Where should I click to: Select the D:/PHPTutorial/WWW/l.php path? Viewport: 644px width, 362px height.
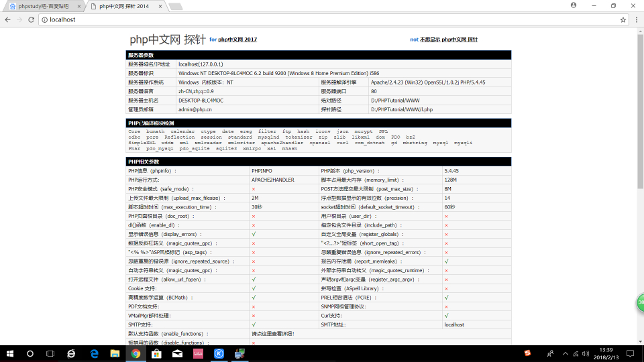402,109
